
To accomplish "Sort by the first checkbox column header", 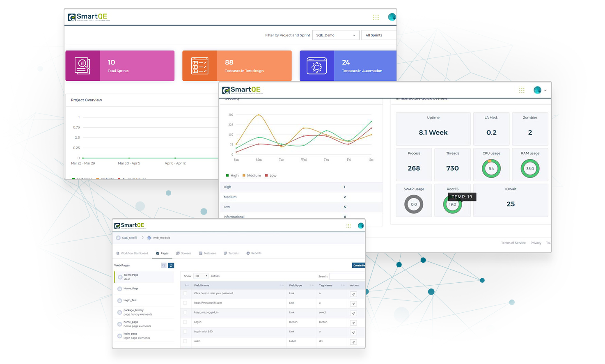I will click(186, 286).
